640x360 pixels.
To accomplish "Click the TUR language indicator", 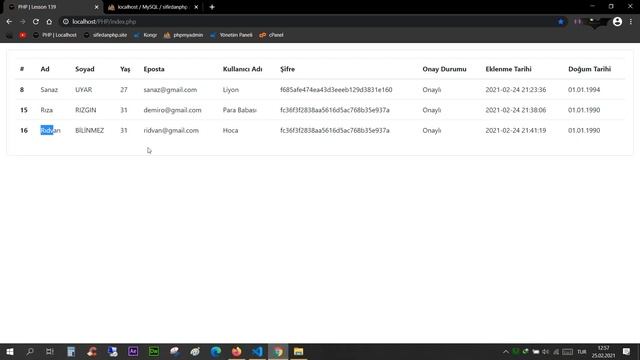I will (582, 352).
